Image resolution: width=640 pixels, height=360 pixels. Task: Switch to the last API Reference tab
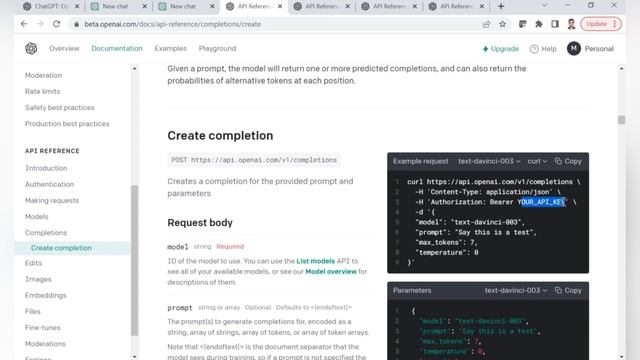456,6
